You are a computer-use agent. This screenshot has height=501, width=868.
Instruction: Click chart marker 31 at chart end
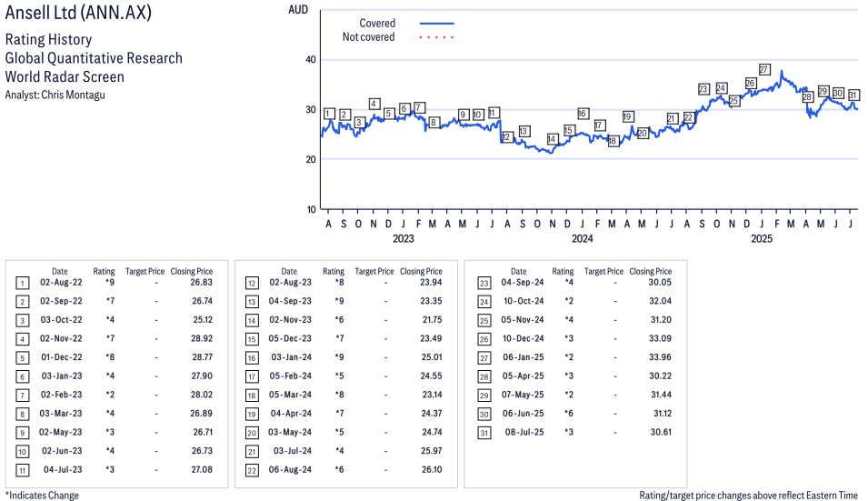coord(853,95)
